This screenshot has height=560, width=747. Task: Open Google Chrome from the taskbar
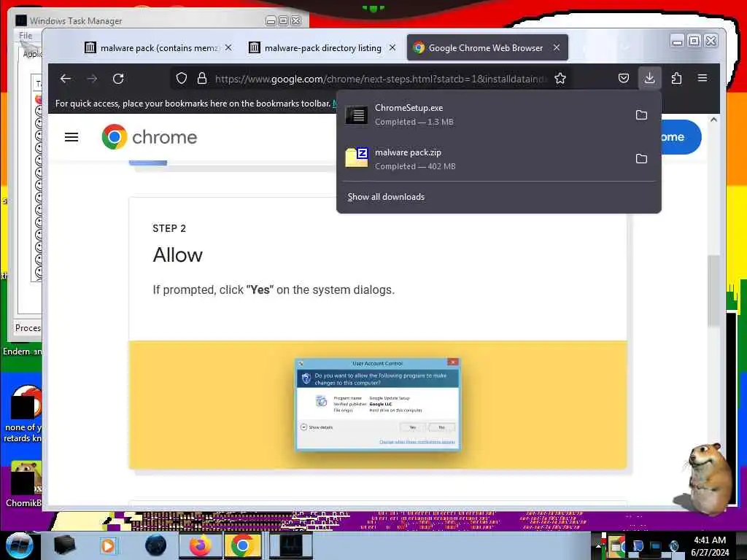click(242, 545)
